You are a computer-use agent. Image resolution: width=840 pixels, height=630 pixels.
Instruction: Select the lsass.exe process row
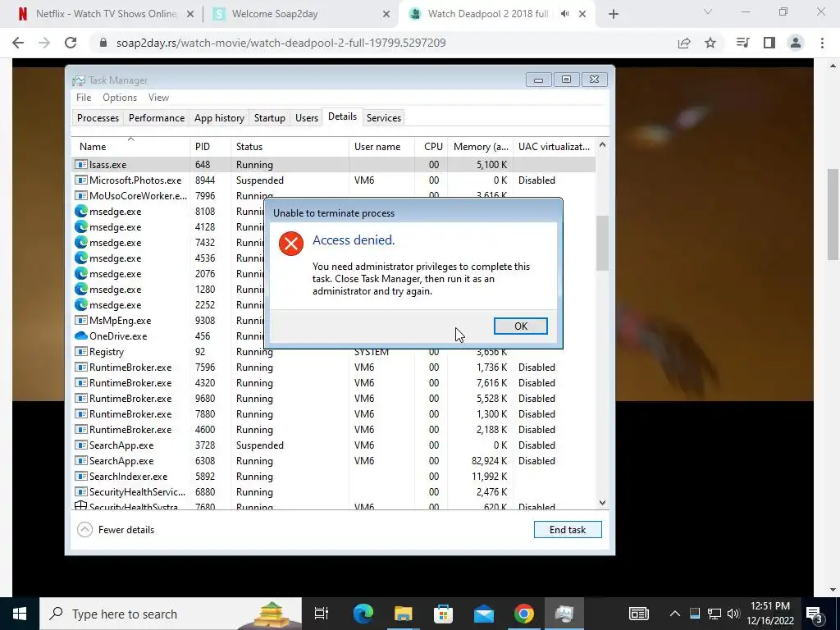[x=333, y=164]
